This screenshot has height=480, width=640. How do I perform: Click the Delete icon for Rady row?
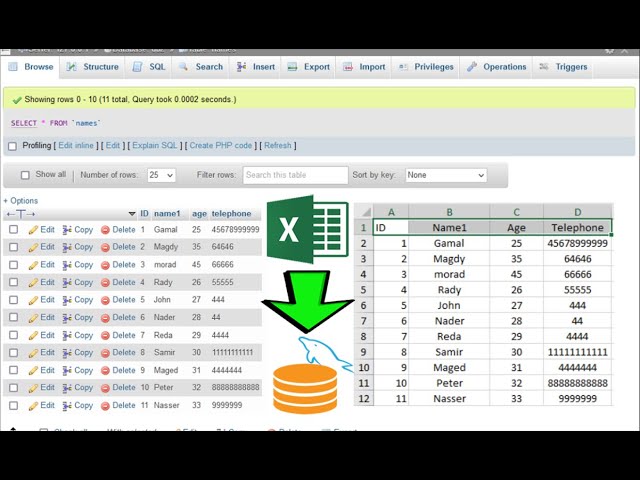click(105, 283)
